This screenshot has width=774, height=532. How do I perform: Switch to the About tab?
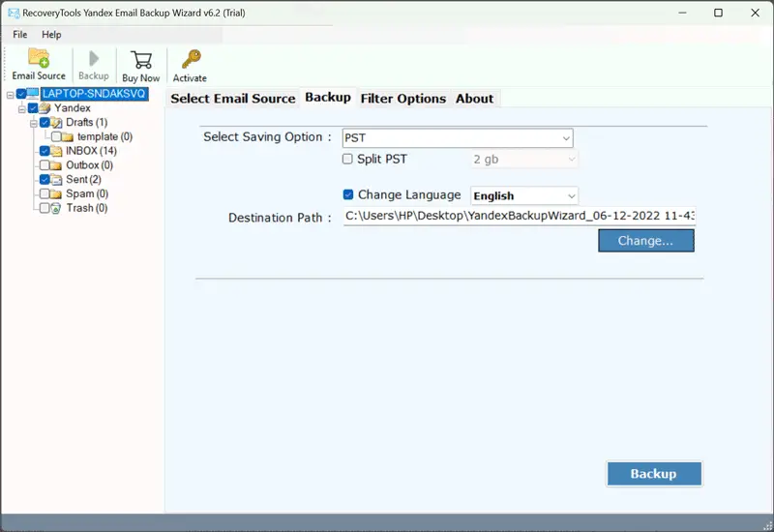474,99
